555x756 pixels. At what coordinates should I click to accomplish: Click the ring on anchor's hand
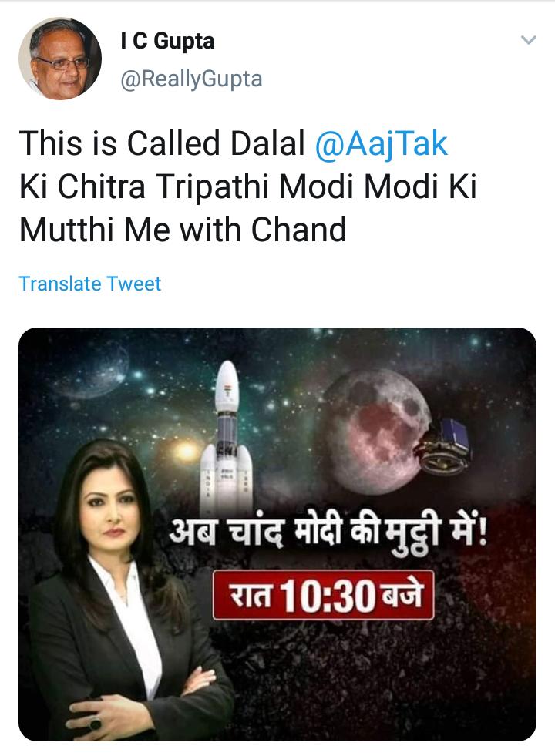[x=95, y=723]
